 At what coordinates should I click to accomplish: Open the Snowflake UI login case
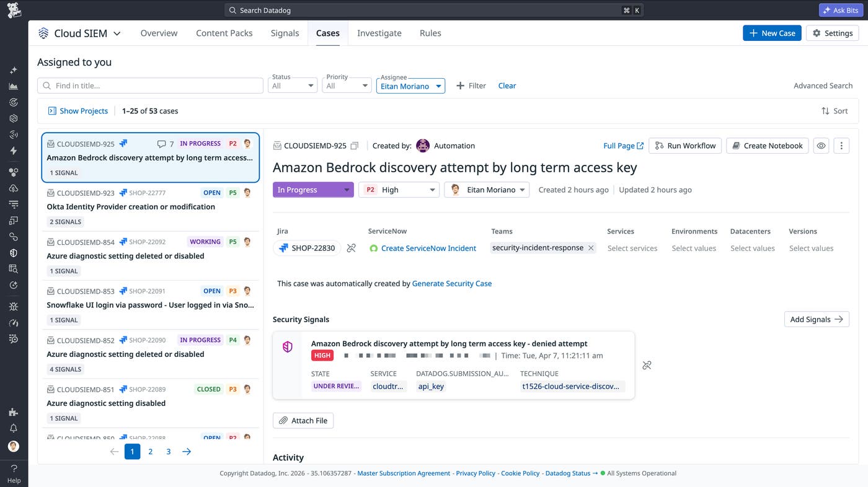tap(151, 305)
